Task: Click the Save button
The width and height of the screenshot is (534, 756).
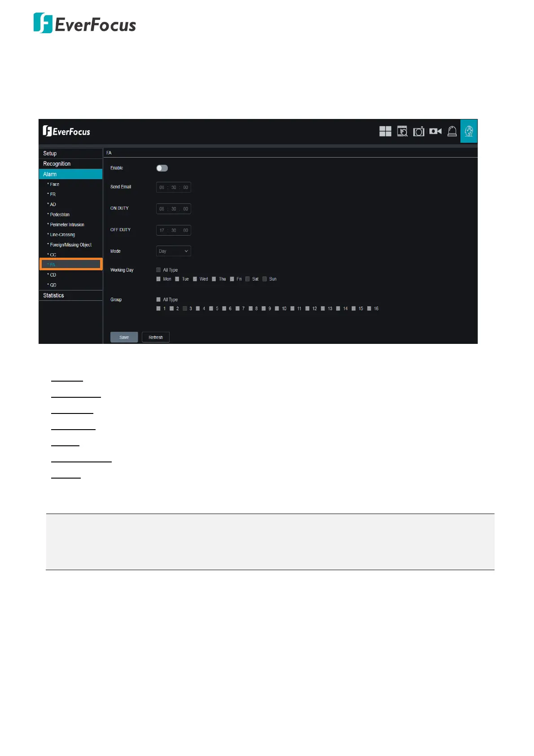Action: click(x=124, y=337)
